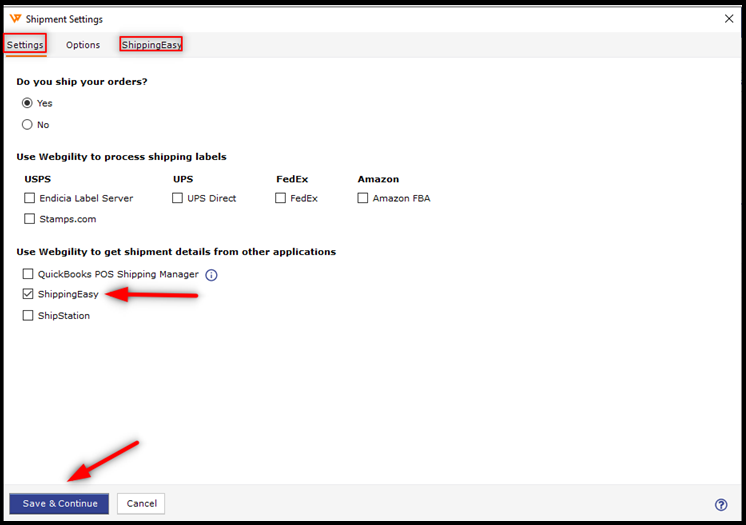Screen dimensions: 746x525
Task: Click info icon beside QuickBooks POS Shipping Manager
Action: click(211, 275)
